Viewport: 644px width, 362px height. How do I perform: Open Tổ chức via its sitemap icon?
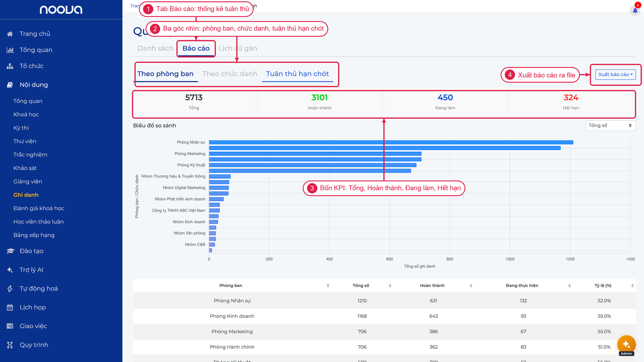pyautogui.click(x=10, y=66)
